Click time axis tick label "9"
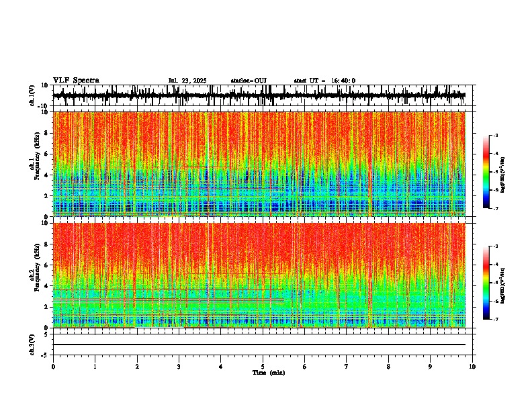Viewport: 532px width, 411px height. (x=430, y=367)
